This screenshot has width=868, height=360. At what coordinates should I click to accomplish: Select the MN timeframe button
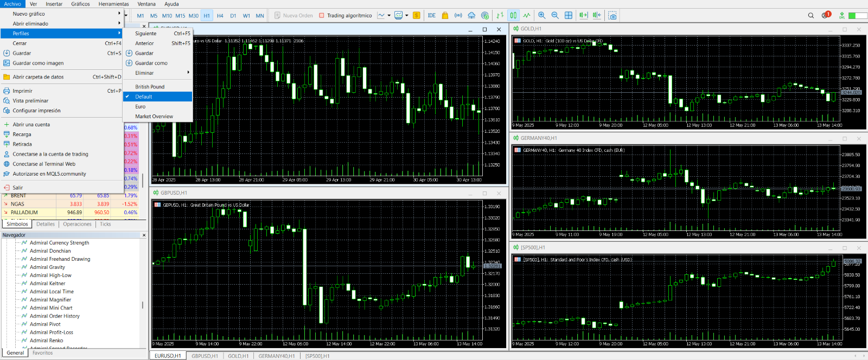pyautogui.click(x=260, y=16)
